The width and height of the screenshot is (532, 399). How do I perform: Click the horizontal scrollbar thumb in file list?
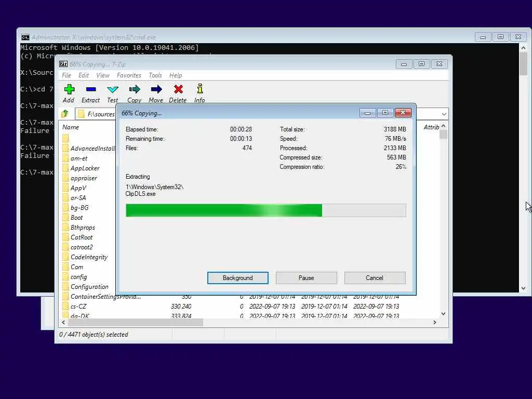(x=136, y=322)
